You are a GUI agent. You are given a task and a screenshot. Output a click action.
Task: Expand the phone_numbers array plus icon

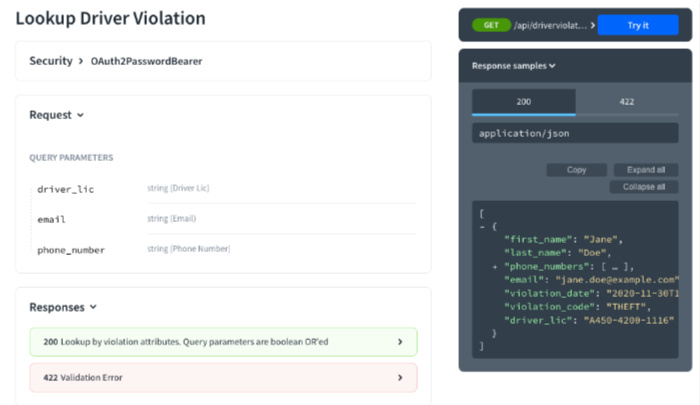click(495, 266)
